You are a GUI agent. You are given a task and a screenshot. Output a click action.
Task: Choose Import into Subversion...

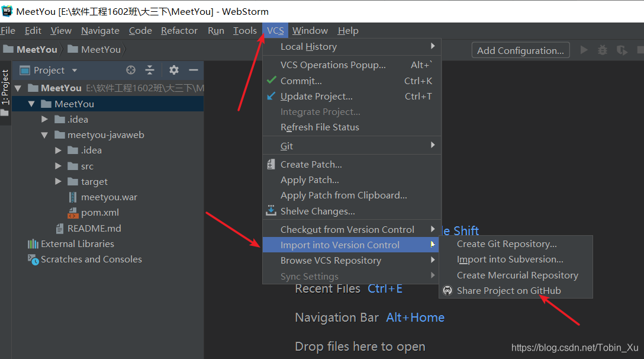[516, 259]
